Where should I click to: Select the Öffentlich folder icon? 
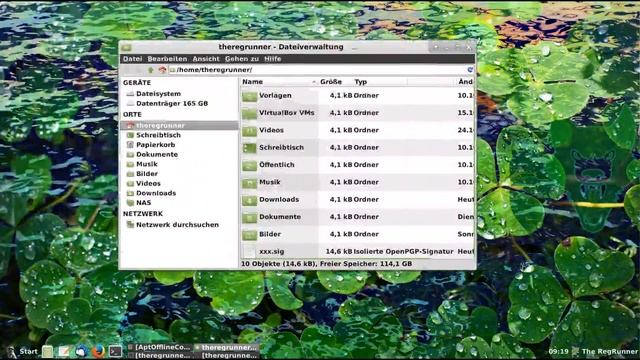click(249, 165)
